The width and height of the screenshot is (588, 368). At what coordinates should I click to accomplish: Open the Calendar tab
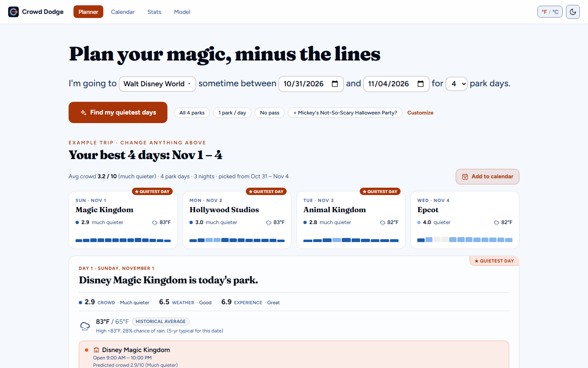(123, 12)
